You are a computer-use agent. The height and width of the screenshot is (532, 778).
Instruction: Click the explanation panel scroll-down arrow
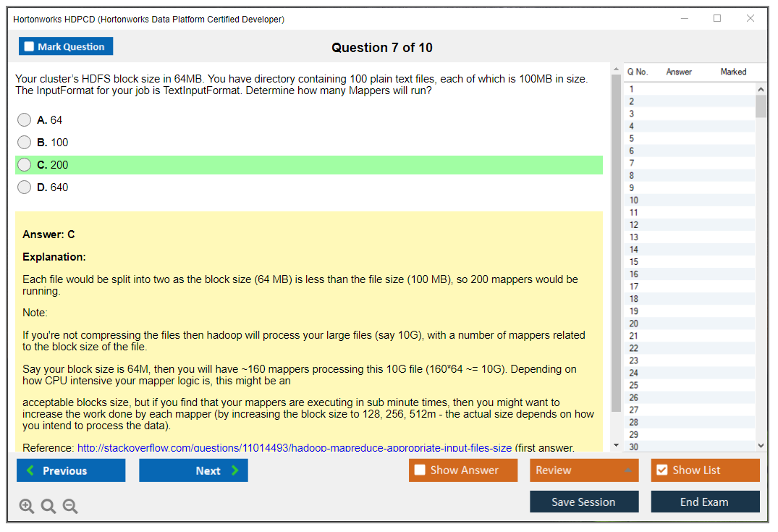[x=616, y=445]
